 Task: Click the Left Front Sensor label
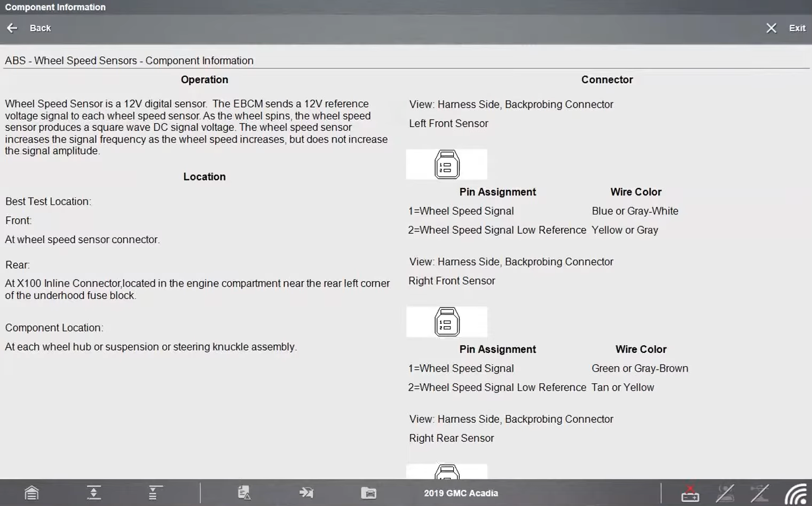point(448,123)
